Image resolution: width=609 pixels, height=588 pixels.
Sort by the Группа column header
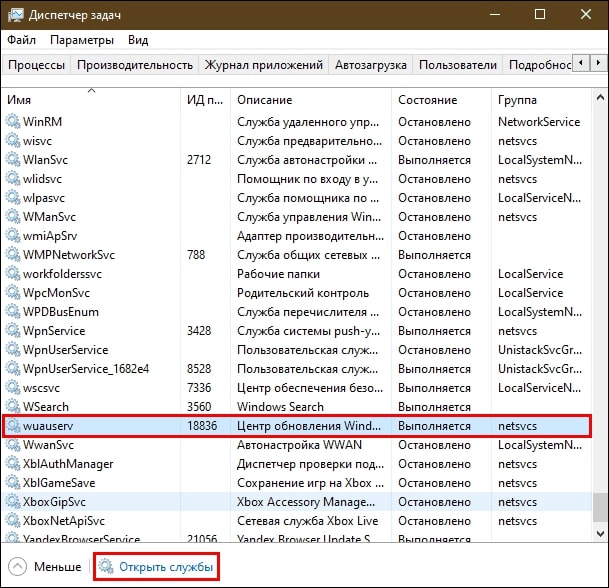[541, 100]
